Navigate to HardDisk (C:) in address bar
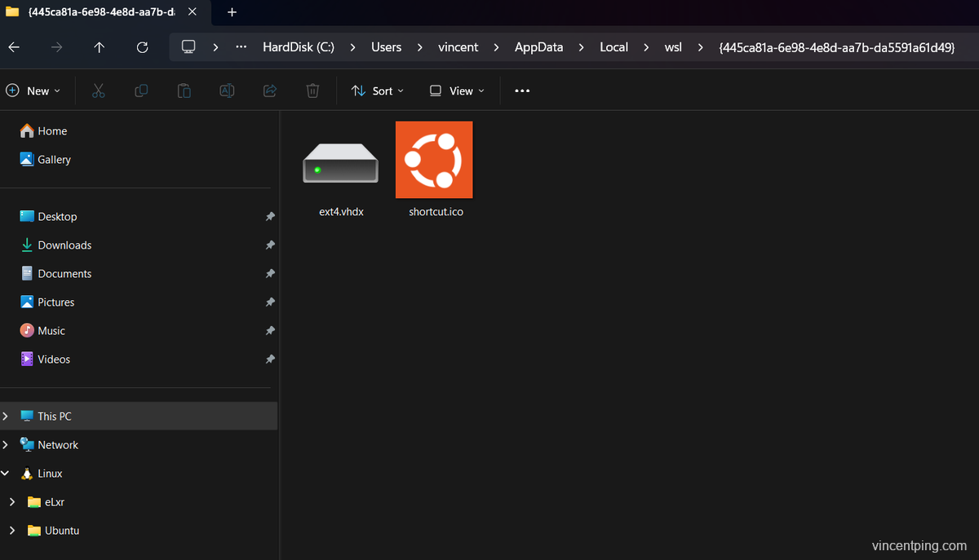The width and height of the screenshot is (979, 560). [x=299, y=47]
